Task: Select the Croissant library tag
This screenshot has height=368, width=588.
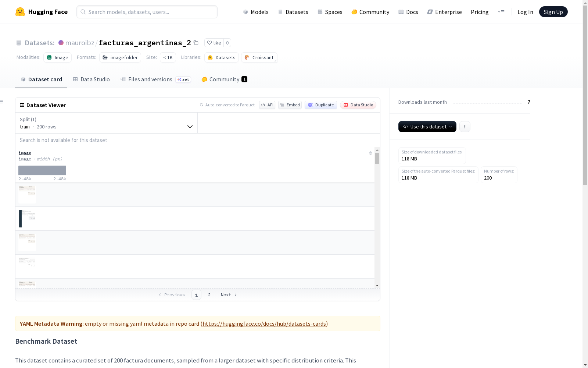Action: [259, 57]
